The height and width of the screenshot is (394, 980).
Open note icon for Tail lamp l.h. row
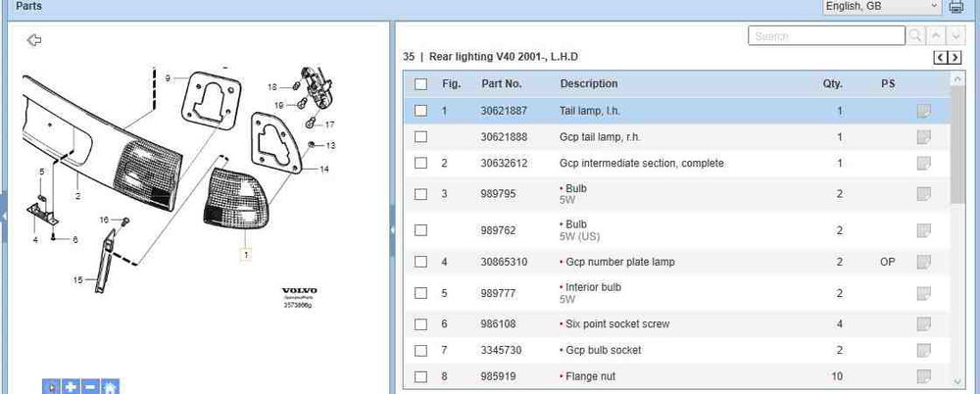[x=923, y=112]
